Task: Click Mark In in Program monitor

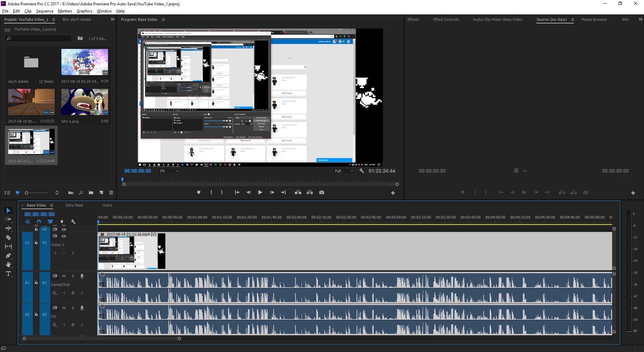Action: (211, 192)
